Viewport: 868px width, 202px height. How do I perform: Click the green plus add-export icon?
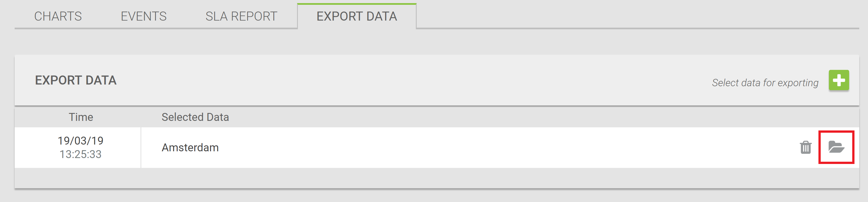click(x=839, y=80)
